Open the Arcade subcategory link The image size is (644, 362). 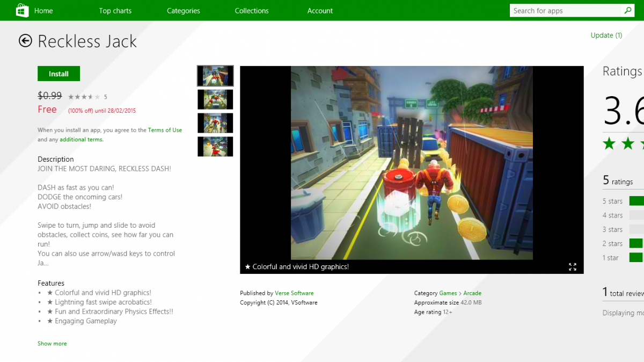(x=472, y=293)
